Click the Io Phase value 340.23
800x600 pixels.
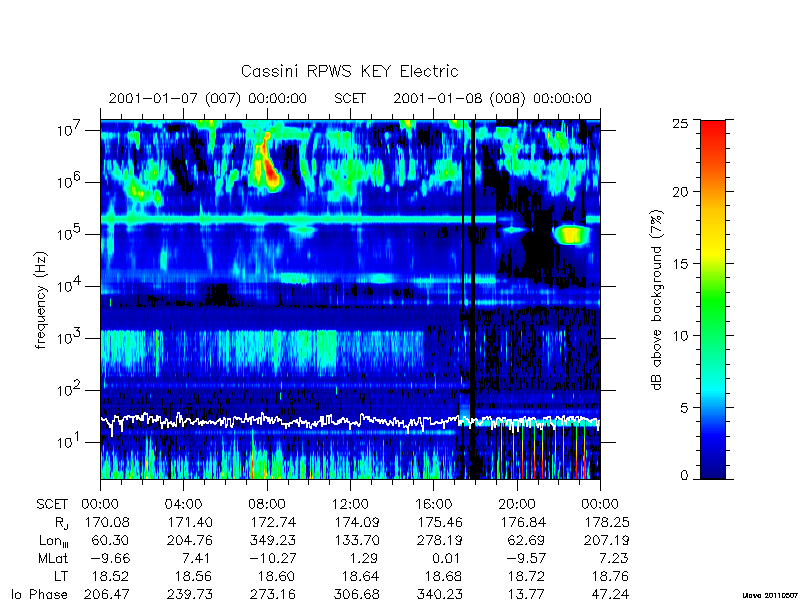(440, 594)
